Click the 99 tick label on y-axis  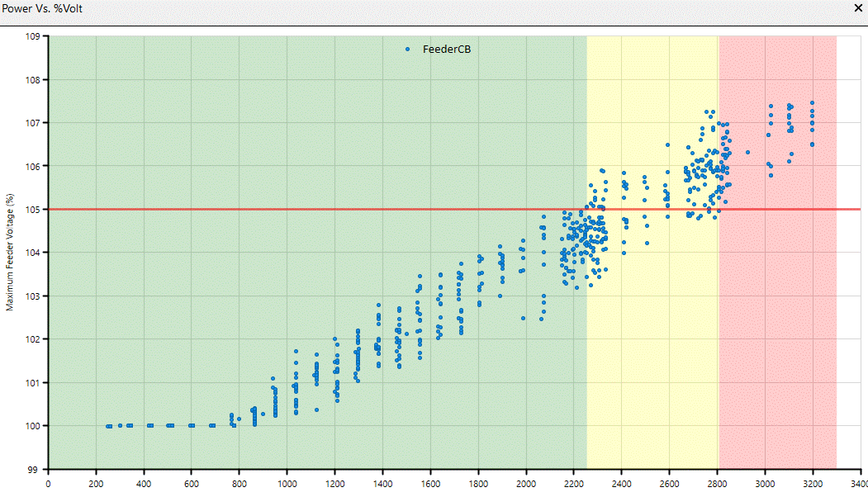coord(36,469)
